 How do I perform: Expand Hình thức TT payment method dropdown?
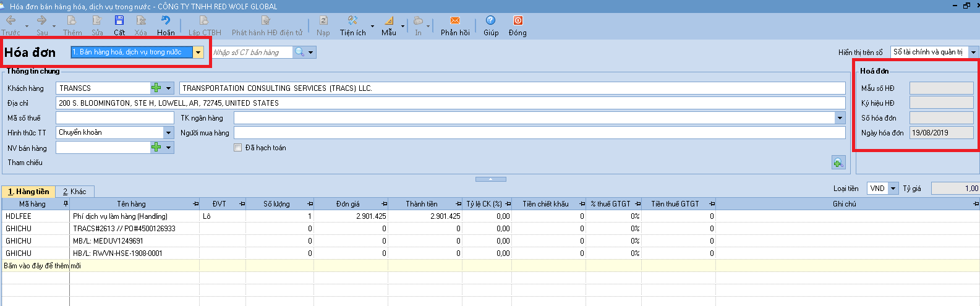[x=168, y=132]
